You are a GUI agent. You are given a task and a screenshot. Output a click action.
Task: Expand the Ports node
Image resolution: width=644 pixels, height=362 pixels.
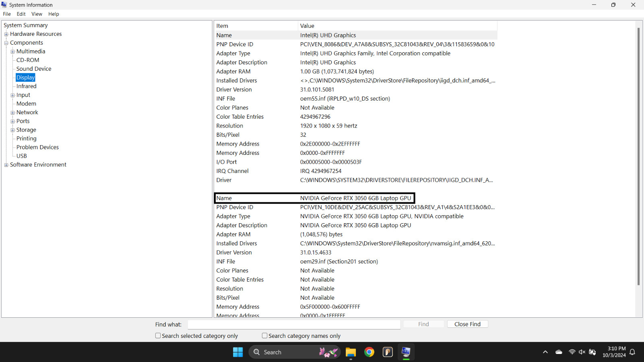[12, 121]
